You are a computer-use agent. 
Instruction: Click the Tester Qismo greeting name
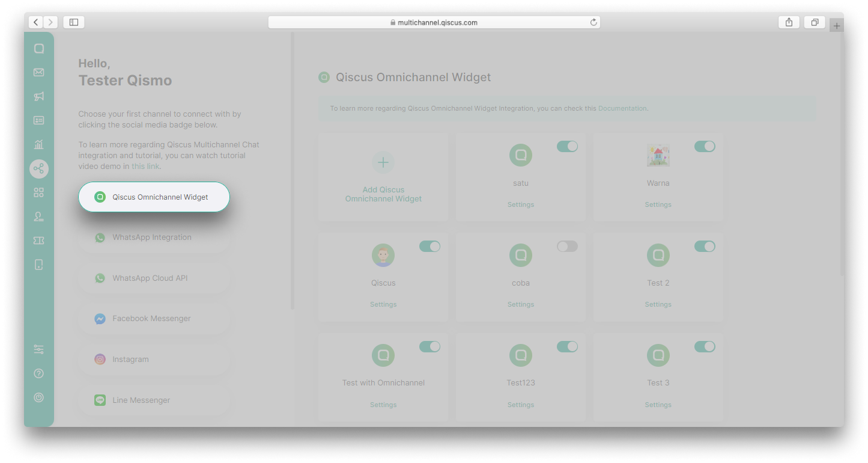125,81
